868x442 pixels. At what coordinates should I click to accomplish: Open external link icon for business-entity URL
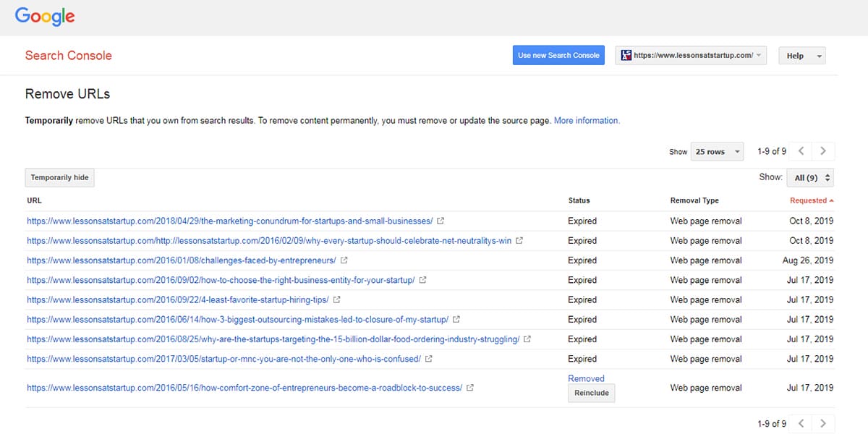(423, 280)
